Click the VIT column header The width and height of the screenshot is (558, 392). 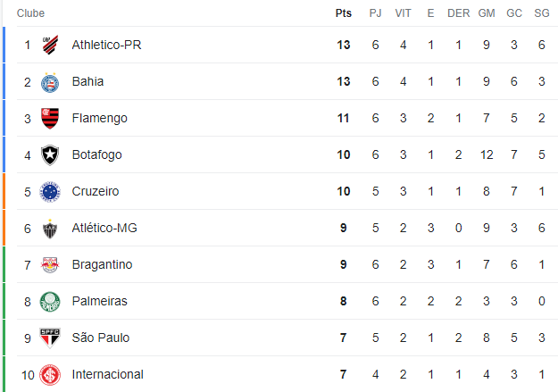(x=403, y=13)
